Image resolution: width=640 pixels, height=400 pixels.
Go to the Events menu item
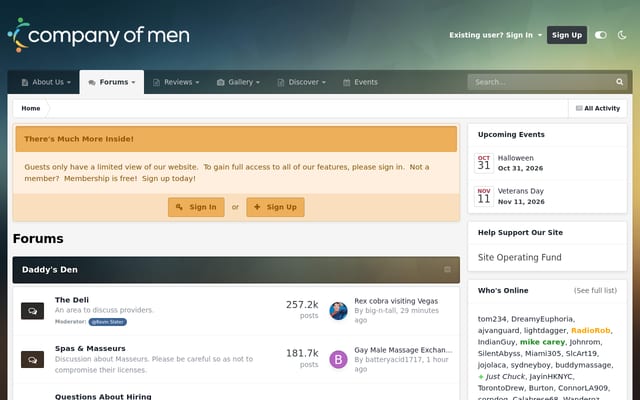pos(360,82)
